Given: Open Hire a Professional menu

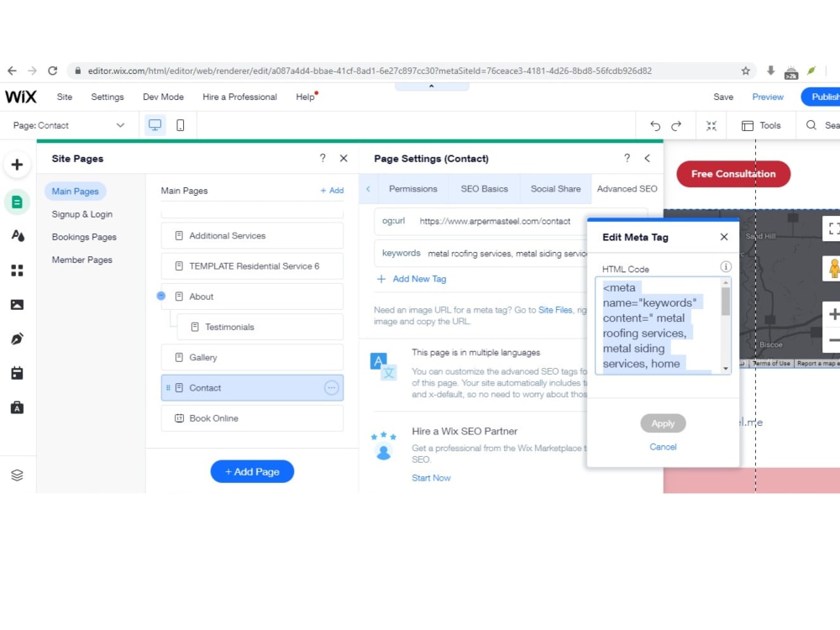Looking at the screenshot, I should coord(239,97).
